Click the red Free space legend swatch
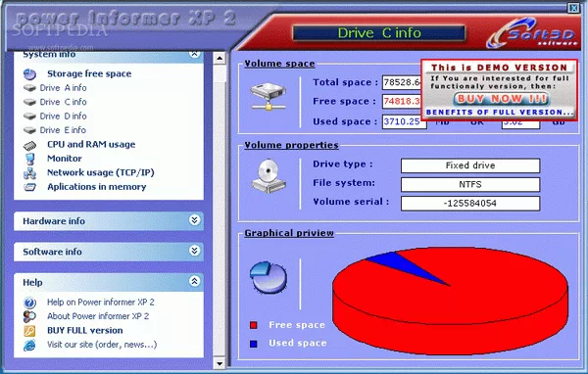 [x=254, y=325]
